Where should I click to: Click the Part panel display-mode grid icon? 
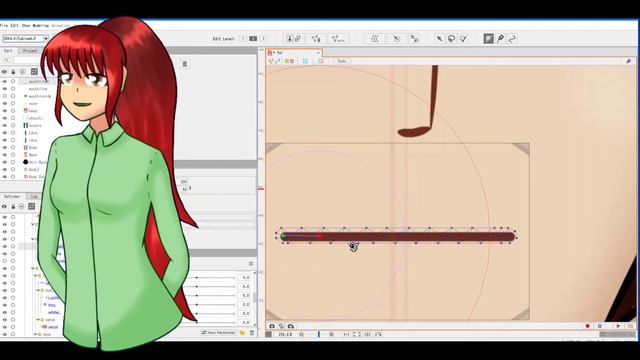click(x=34, y=72)
